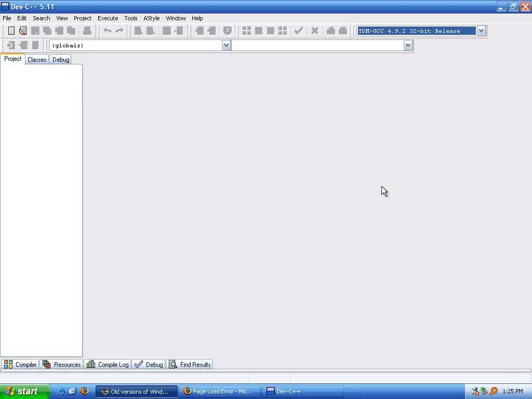Click the 1:25 PM system clock
532x399 pixels.
point(513,392)
